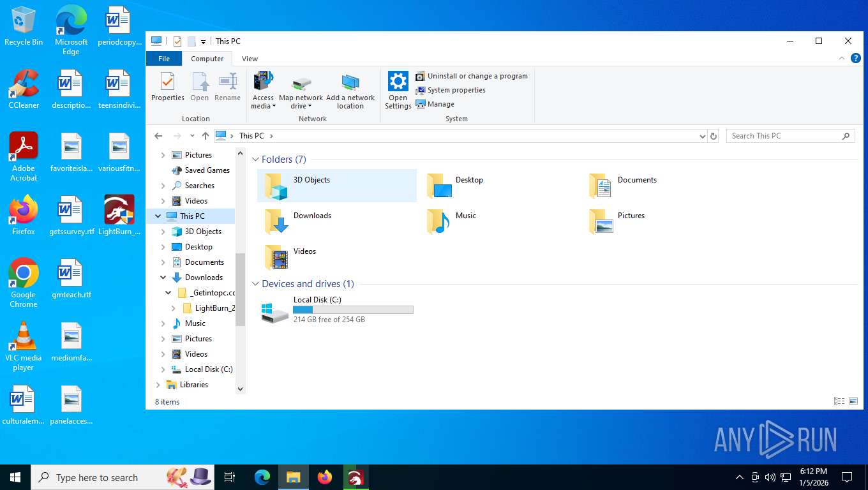Click the Back navigation arrow
This screenshot has width=868, height=490.
159,136
